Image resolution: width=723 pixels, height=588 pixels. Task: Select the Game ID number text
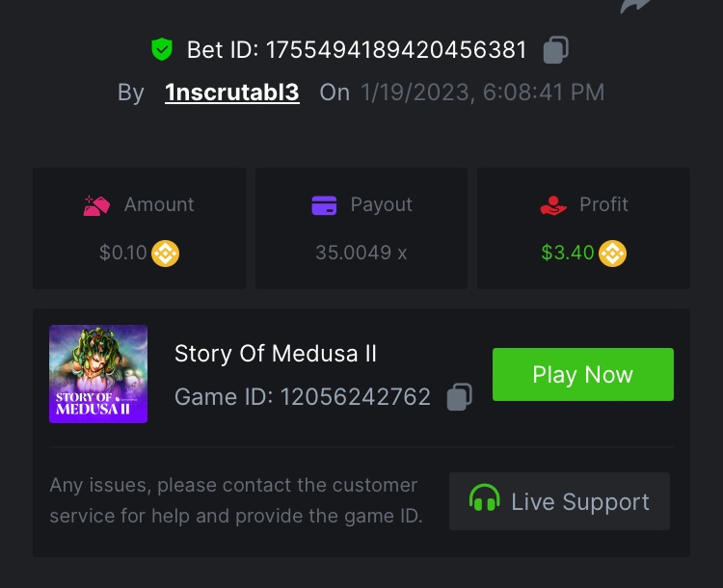[x=355, y=397]
